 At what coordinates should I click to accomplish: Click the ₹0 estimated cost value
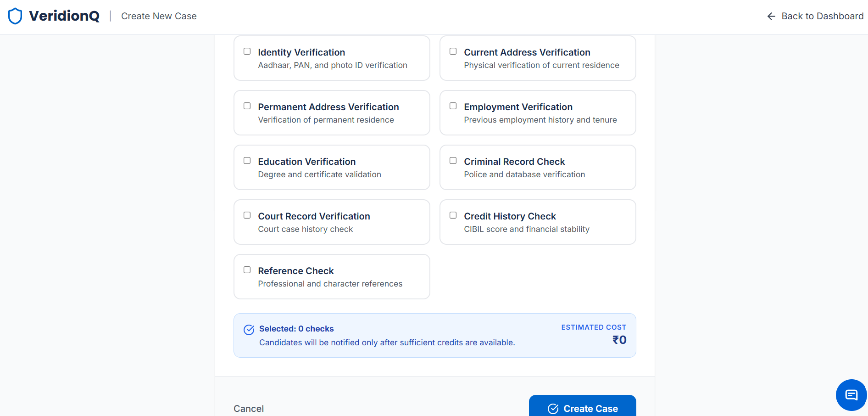point(619,340)
